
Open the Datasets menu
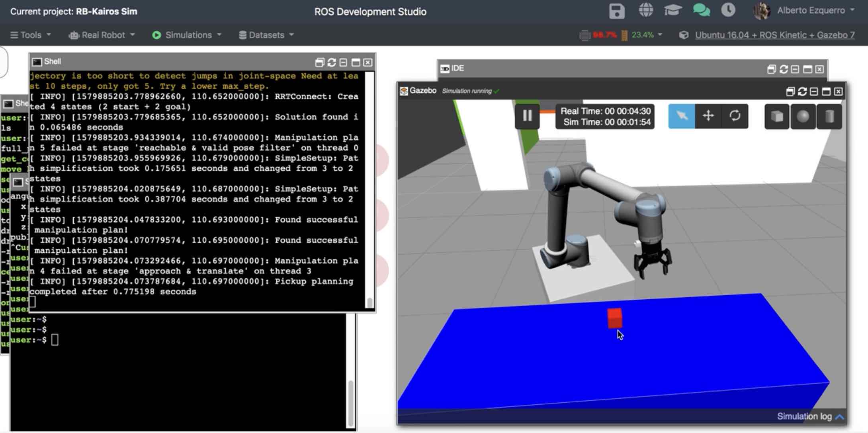point(266,35)
